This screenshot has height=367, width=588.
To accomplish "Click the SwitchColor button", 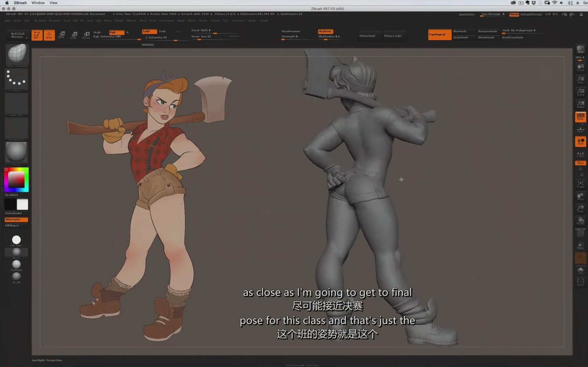I will pos(16,213).
